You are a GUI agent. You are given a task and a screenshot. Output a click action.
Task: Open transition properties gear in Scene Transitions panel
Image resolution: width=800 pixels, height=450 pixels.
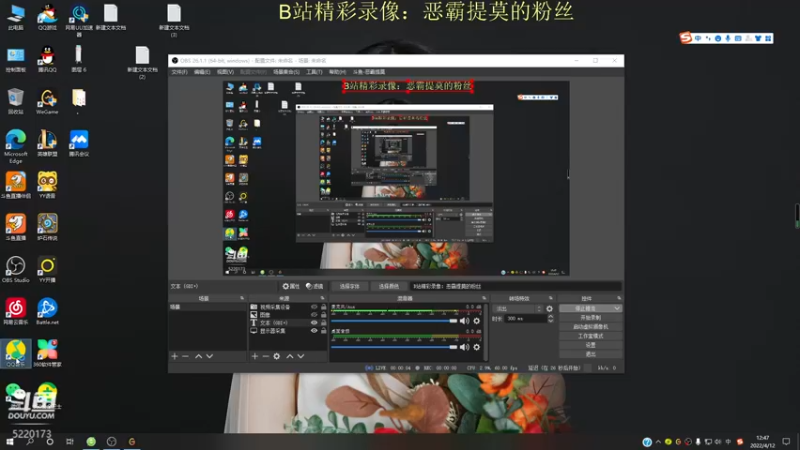pos(549,309)
